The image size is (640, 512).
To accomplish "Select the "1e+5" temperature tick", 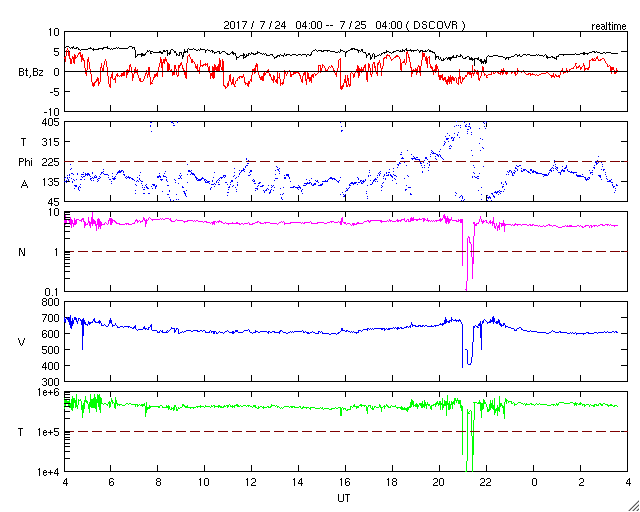I will pos(50,432).
